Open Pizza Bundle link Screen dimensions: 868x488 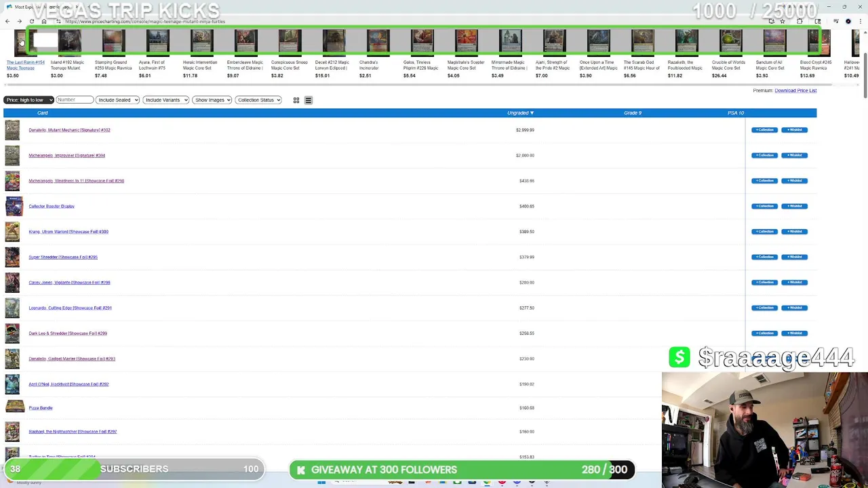(41, 408)
